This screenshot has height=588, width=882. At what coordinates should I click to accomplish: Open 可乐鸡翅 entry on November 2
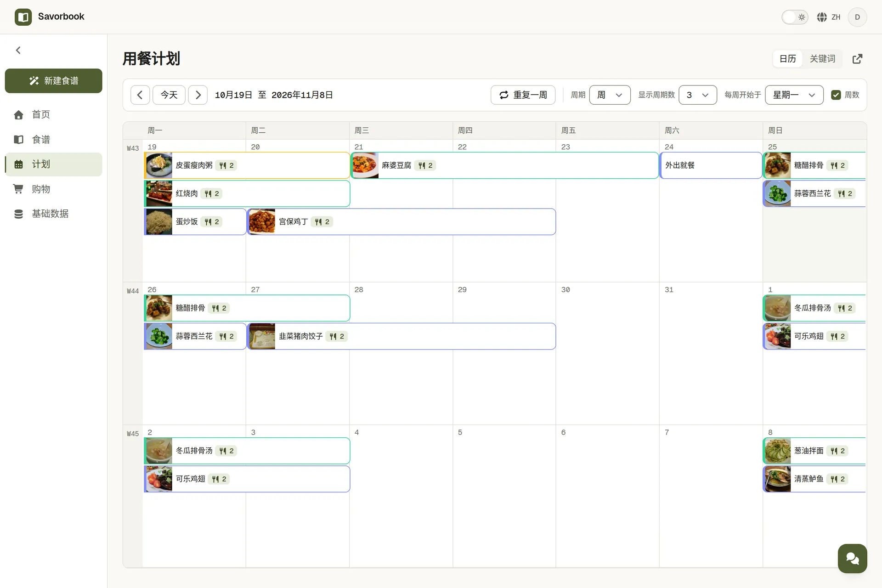[247, 479]
